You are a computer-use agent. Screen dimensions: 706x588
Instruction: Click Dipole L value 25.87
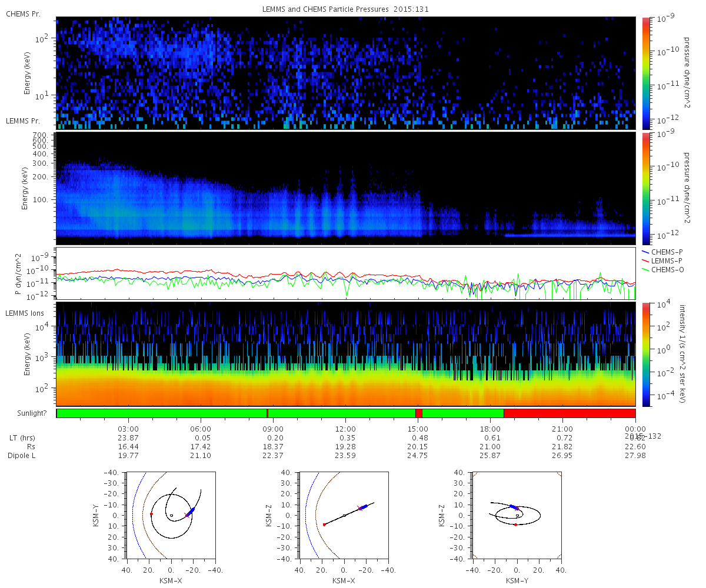click(x=490, y=456)
